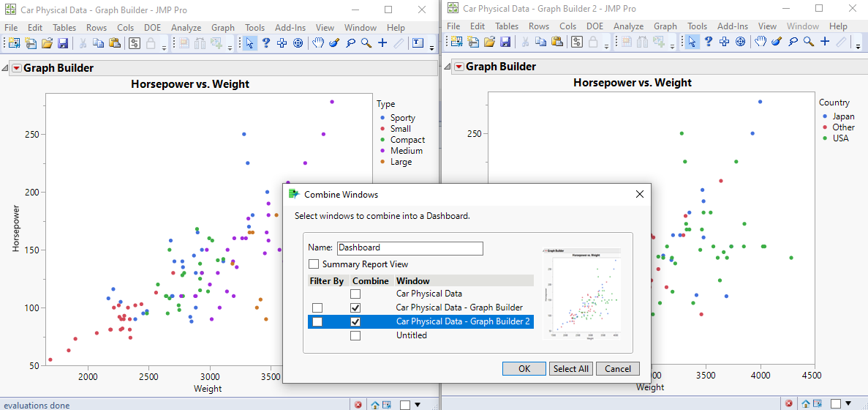The height and width of the screenshot is (410, 868).
Task: Click the home window icon in left status bar
Action: coord(374,404)
